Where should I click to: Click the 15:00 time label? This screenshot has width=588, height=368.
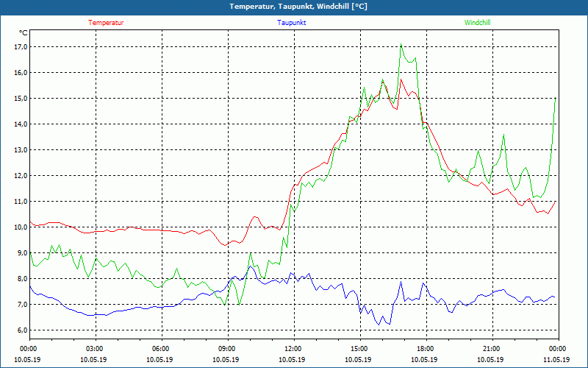point(360,349)
